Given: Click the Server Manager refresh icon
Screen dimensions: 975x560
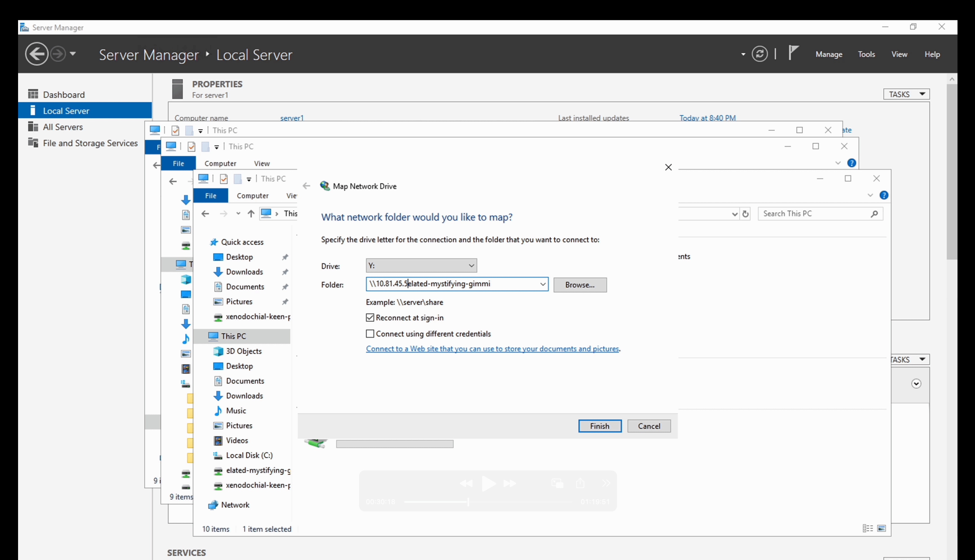Looking at the screenshot, I should (x=759, y=54).
